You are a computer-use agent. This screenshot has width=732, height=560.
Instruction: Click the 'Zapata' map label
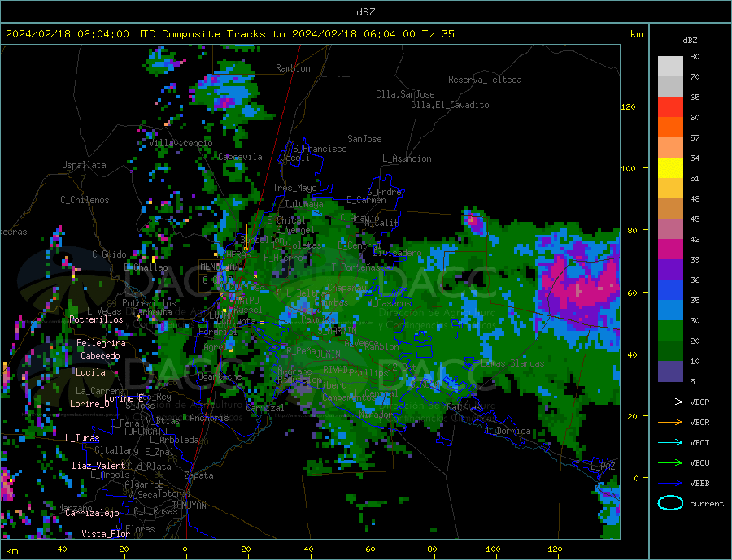point(199,475)
